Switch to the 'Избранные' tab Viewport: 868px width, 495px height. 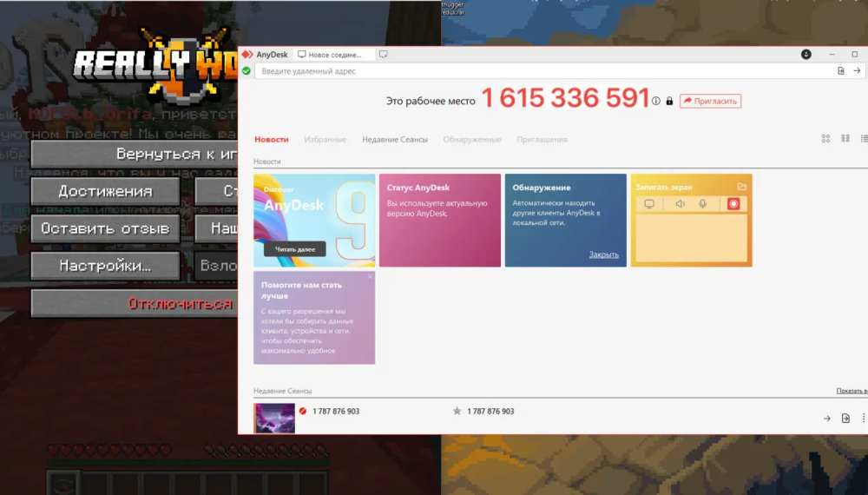point(325,140)
